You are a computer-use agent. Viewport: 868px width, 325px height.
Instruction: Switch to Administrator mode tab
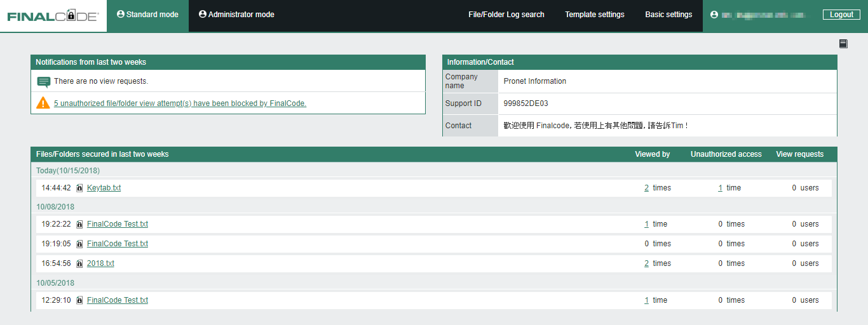(236, 15)
